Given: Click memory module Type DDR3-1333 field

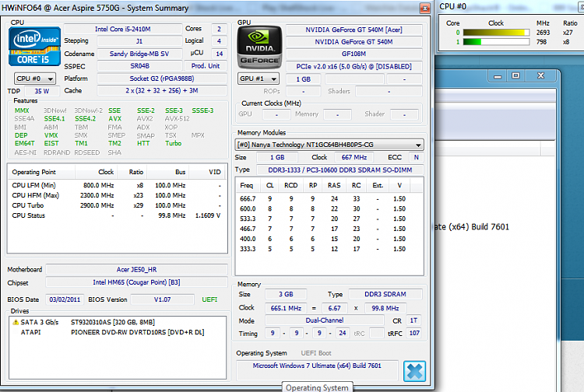Looking at the screenshot, I should click(340, 170).
